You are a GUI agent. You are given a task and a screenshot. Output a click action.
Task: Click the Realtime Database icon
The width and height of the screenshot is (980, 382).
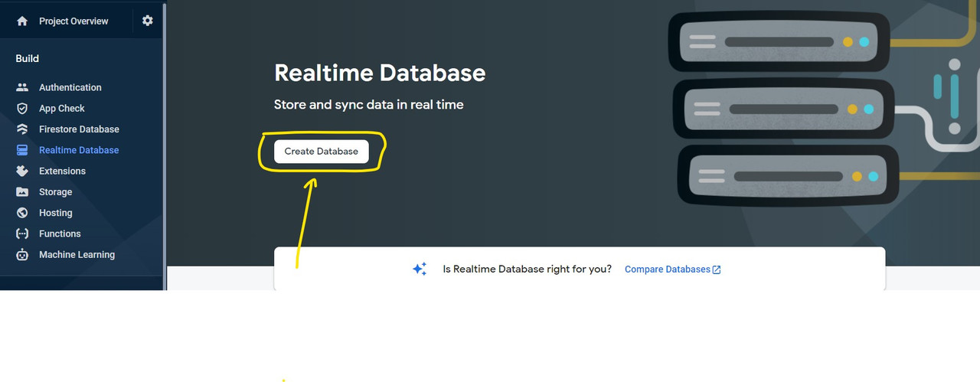pyautogui.click(x=22, y=150)
